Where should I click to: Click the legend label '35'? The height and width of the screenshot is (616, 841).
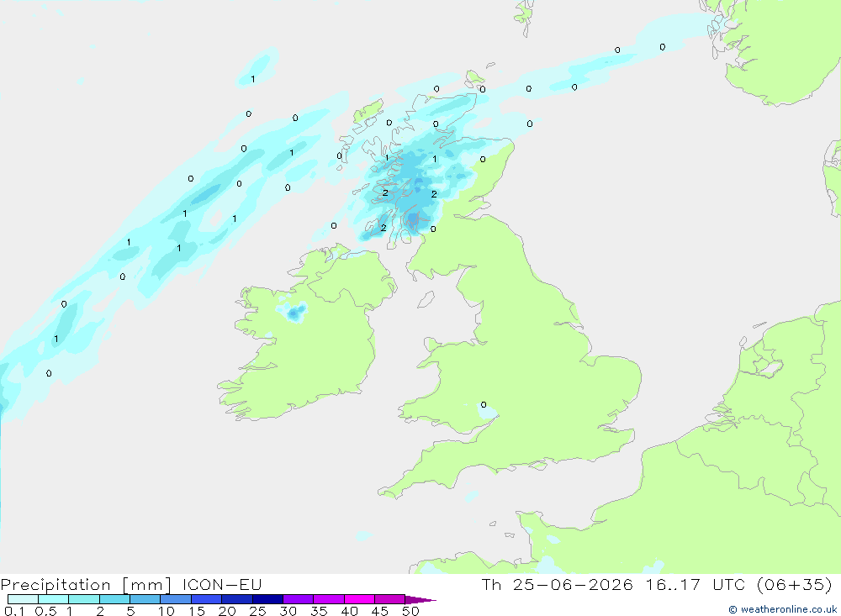[x=319, y=611]
